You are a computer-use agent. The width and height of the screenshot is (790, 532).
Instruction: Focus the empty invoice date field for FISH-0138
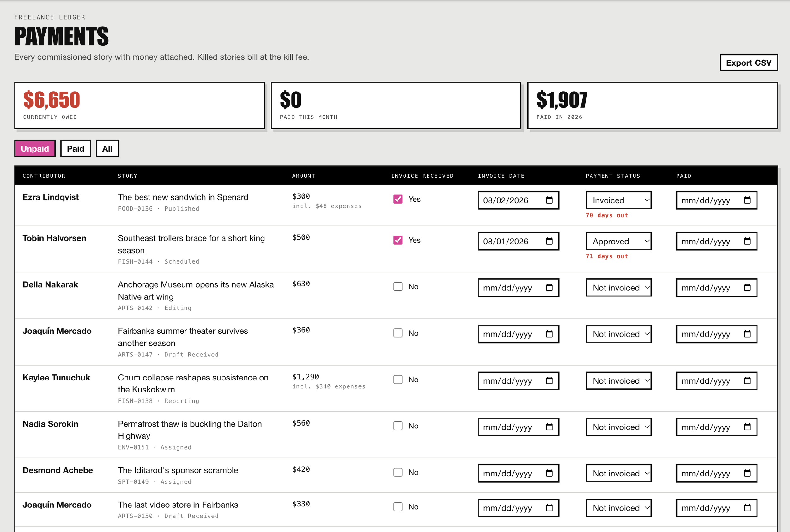[x=519, y=381]
